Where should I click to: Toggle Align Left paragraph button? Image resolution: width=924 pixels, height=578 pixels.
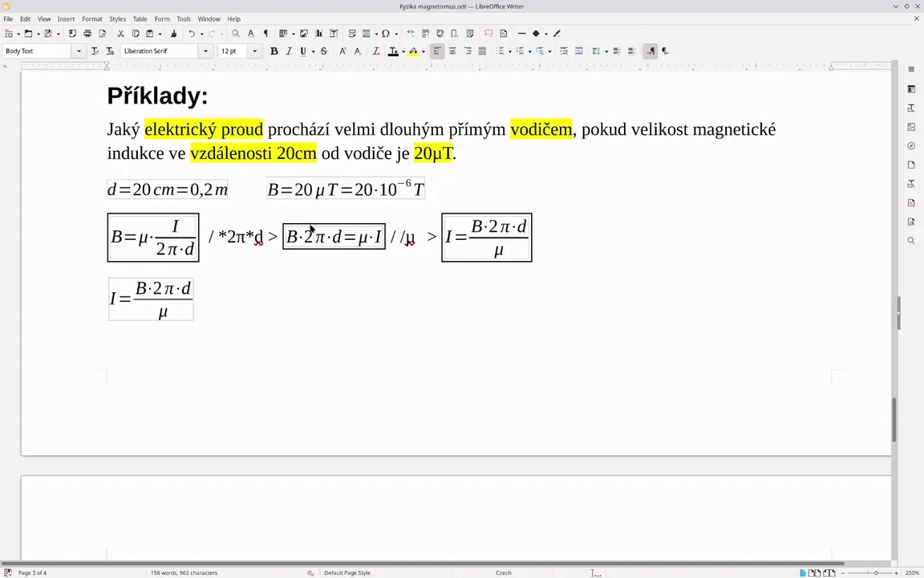click(436, 51)
